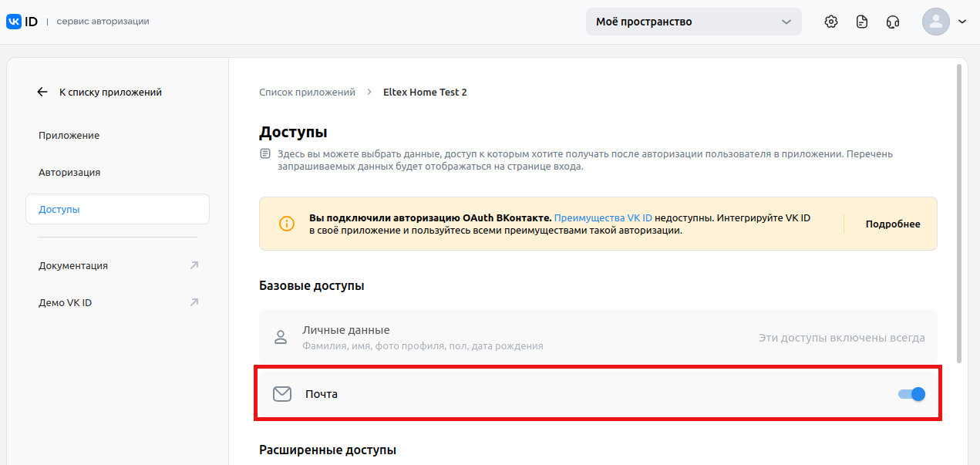The image size is (980, 465).
Task: Click the personal data person icon
Action: pyautogui.click(x=281, y=337)
